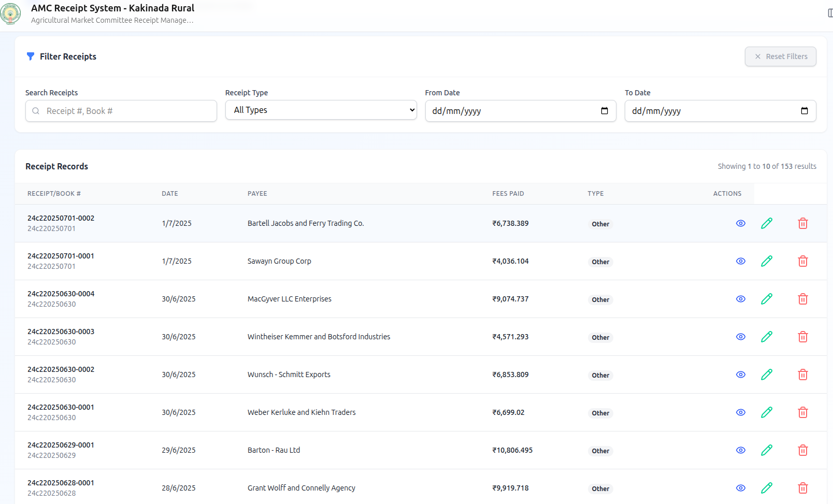The height and width of the screenshot is (504, 833).
Task: Delete Grant Wolff and Connelly Agency receipt
Action: tap(803, 488)
